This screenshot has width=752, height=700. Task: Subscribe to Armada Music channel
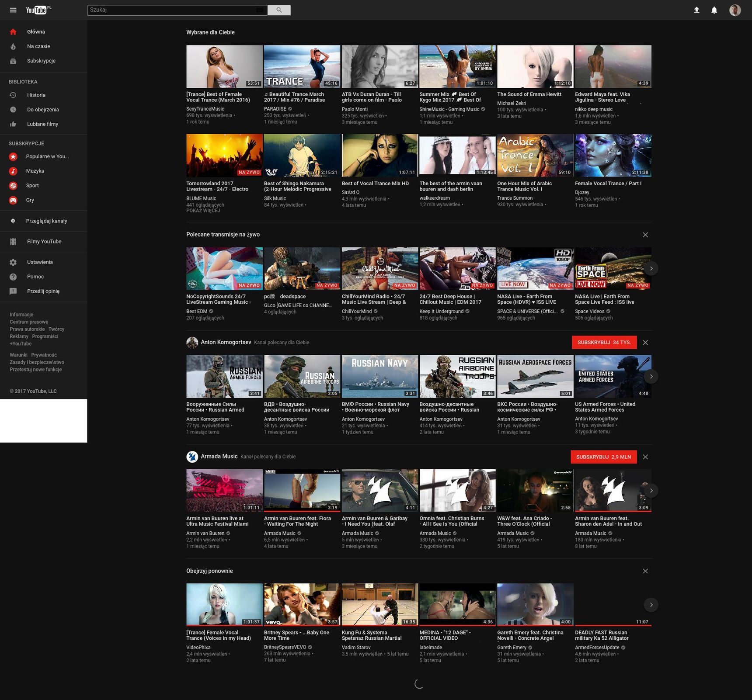tap(604, 457)
